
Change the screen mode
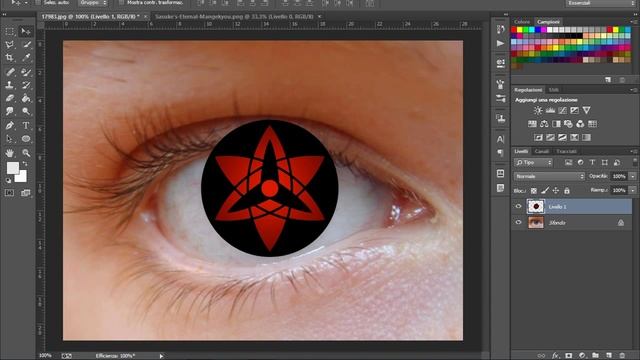coord(26,193)
